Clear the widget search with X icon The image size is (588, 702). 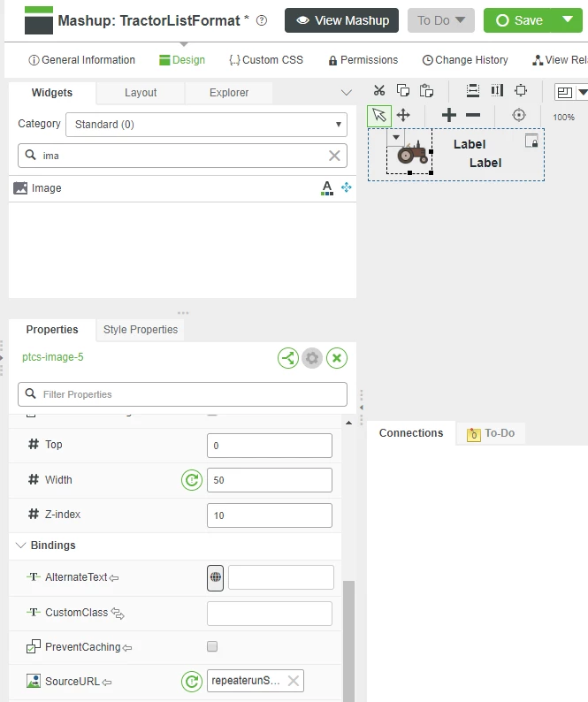pyautogui.click(x=334, y=156)
